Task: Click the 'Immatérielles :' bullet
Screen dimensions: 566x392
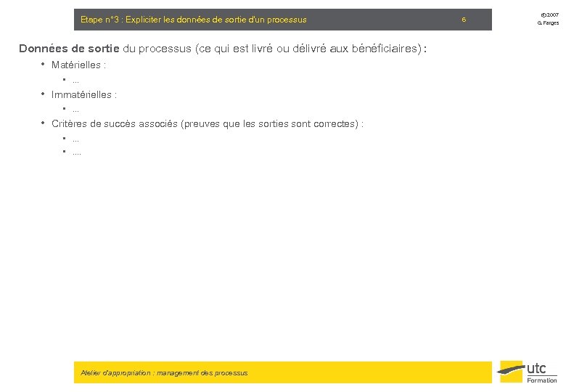Action: (x=83, y=94)
